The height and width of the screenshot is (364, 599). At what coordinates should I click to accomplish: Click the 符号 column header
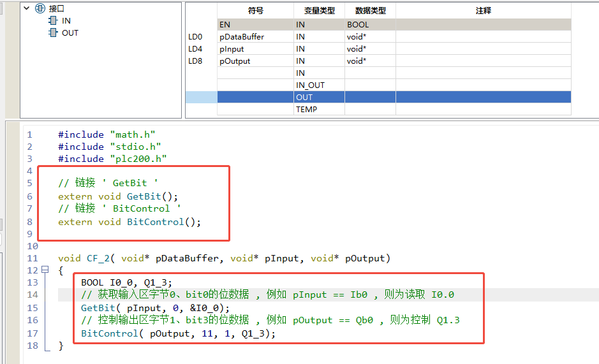(256, 11)
